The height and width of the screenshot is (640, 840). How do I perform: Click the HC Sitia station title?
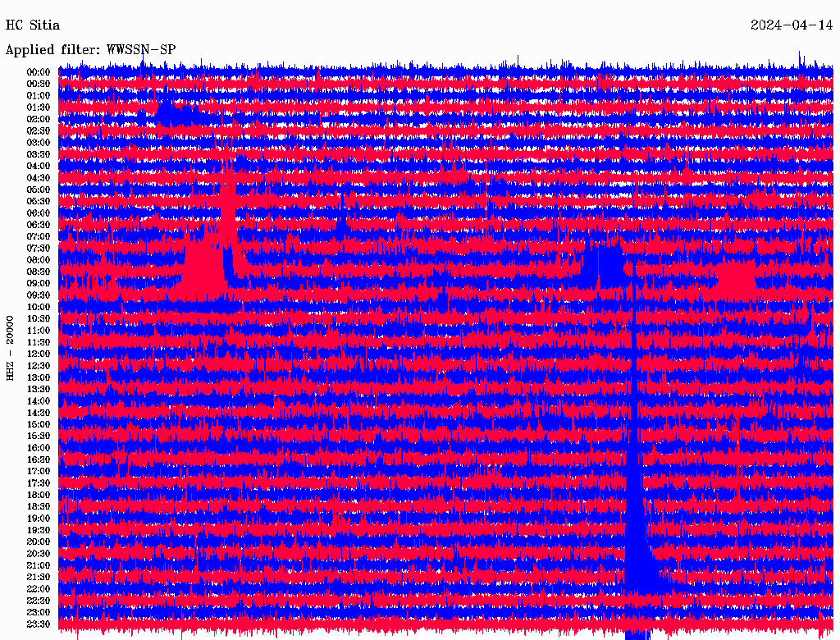[33, 25]
